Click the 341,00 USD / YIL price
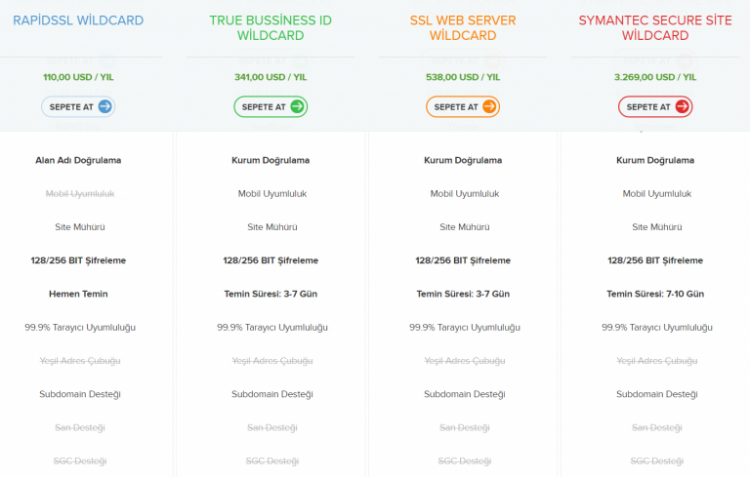This screenshot has height=477, width=750. point(270,74)
